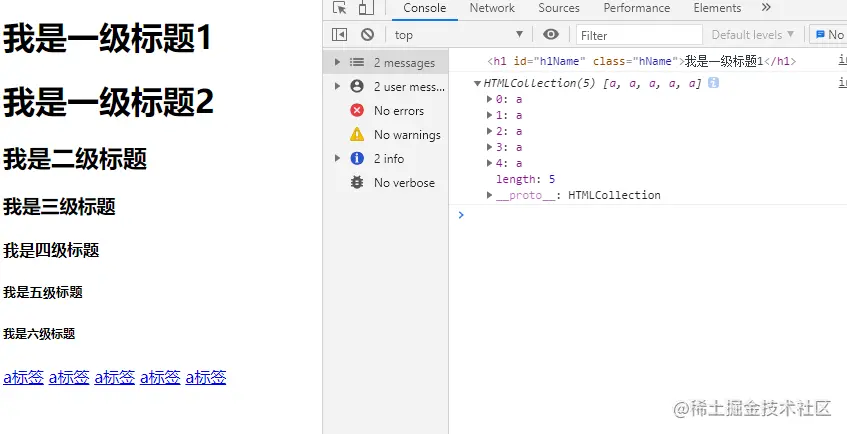Click the messages list icon
This screenshot has height=434, width=847.
coord(357,62)
